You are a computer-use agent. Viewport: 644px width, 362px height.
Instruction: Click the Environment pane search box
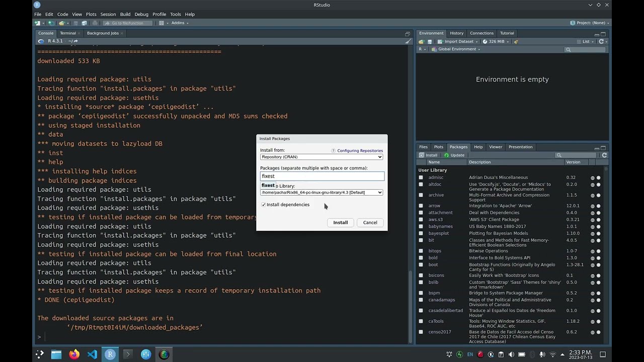coord(585,49)
